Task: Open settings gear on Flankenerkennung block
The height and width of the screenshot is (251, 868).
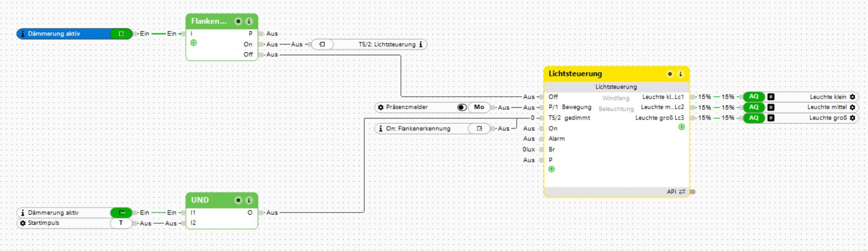Action: coord(238,21)
